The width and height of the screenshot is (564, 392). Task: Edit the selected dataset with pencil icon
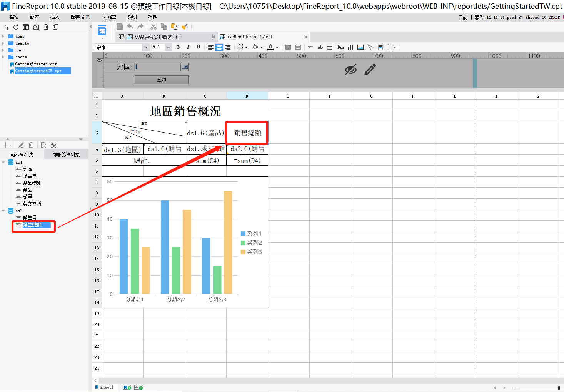coord(21,145)
